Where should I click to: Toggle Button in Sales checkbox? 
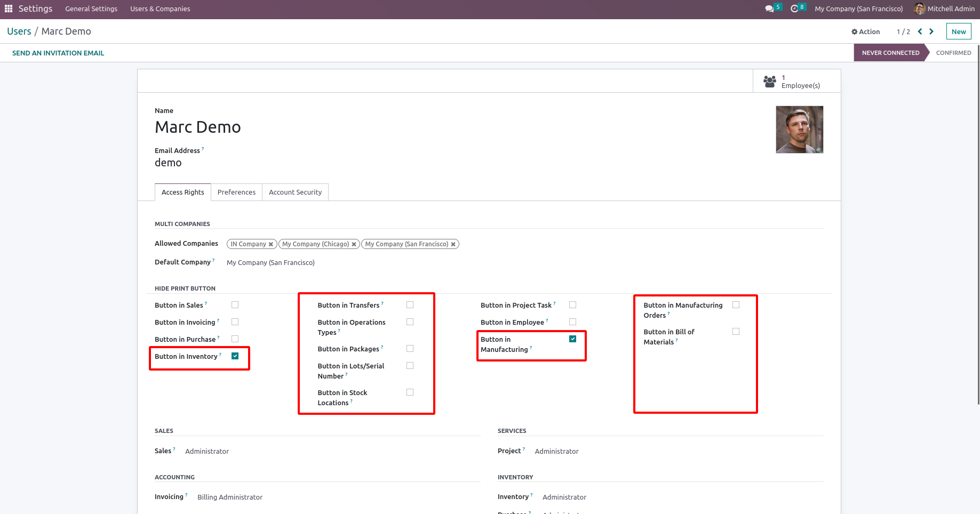click(235, 305)
